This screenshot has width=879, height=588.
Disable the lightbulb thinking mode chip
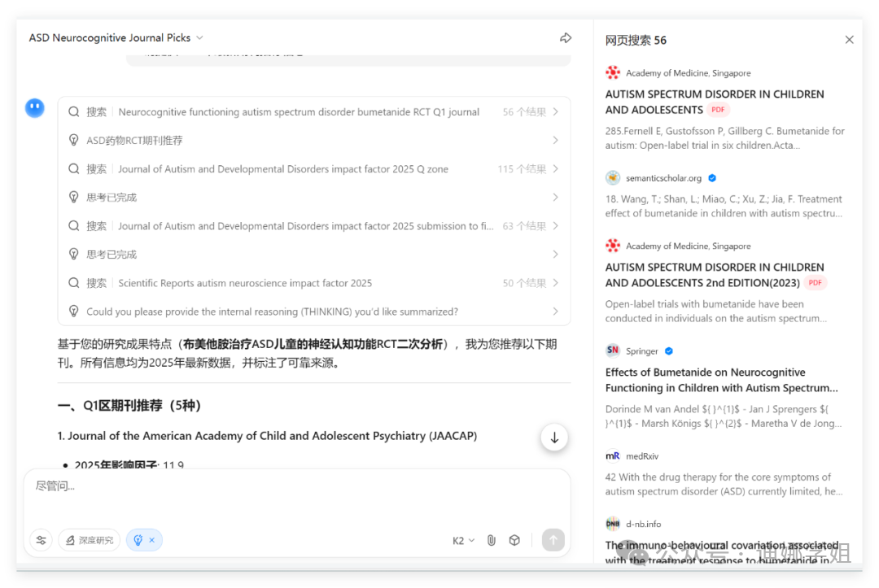point(144,540)
